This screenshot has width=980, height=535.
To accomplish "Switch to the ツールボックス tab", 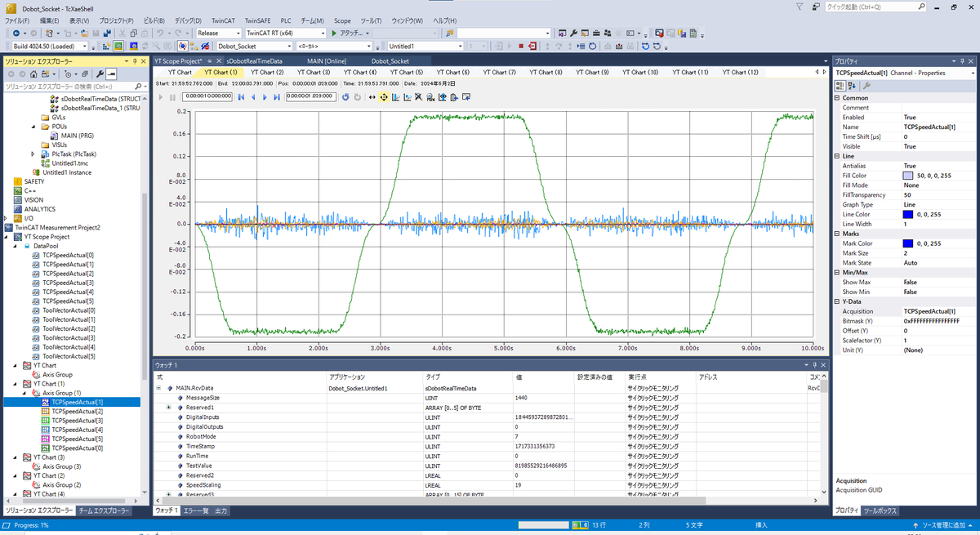I will click(881, 510).
